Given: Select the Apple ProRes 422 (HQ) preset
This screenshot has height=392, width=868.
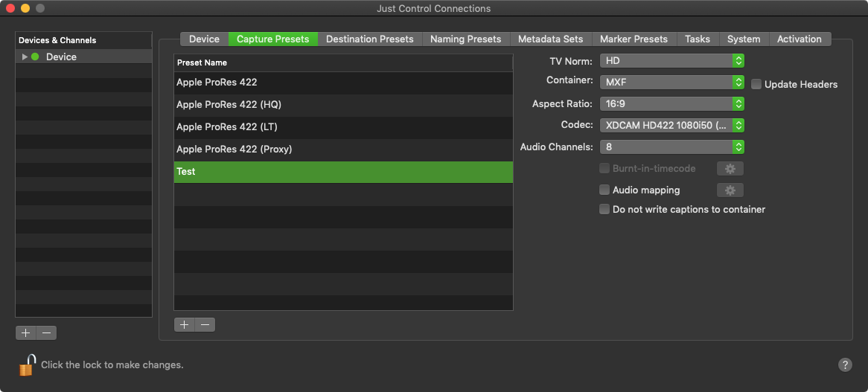Looking at the screenshot, I should pyautogui.click(x=343, y=105).
